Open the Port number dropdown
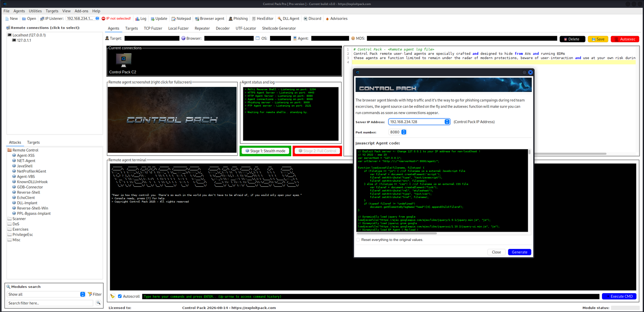The image size is (644, 312). coord(404,132)
